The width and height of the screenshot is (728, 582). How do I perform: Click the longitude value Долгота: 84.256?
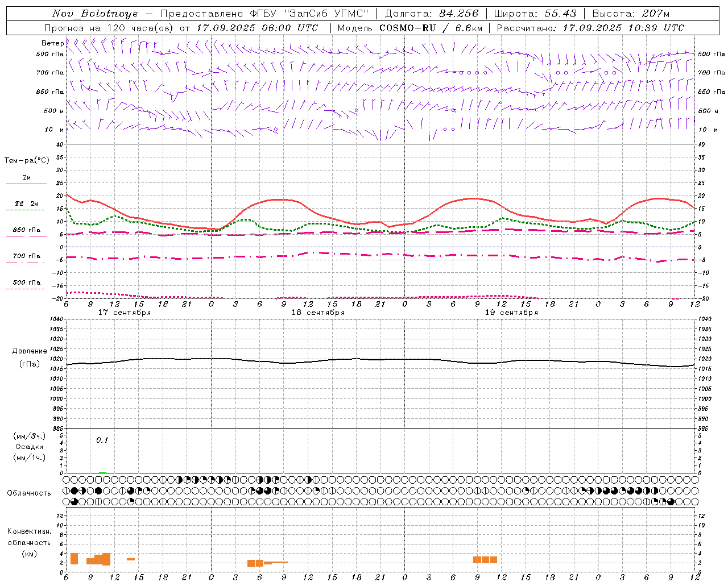coord(432,14)
